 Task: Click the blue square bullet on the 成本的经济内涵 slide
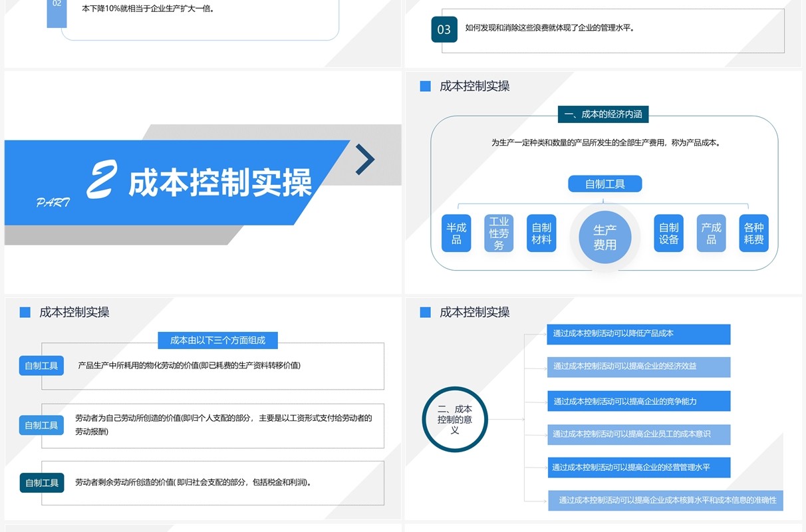[426, 86]
